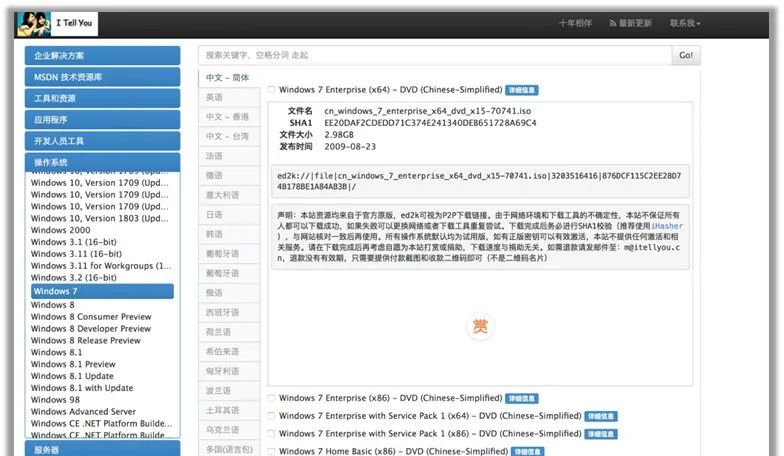This screenshot has width=784, height=456.
Task: Open the 多国(语言包) tab
Action: coord(229,449)
